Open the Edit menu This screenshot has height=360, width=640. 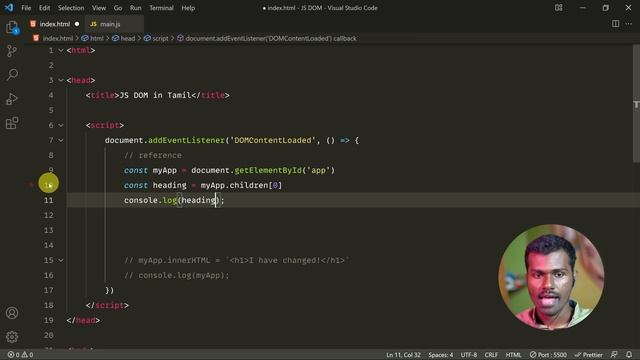44,8
